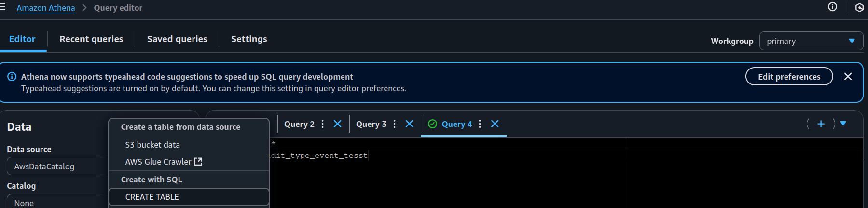Image resolution: width=868 pixels, height=208 pixels.
Task: Click the info icon in top bar
Action: point(832,7)
